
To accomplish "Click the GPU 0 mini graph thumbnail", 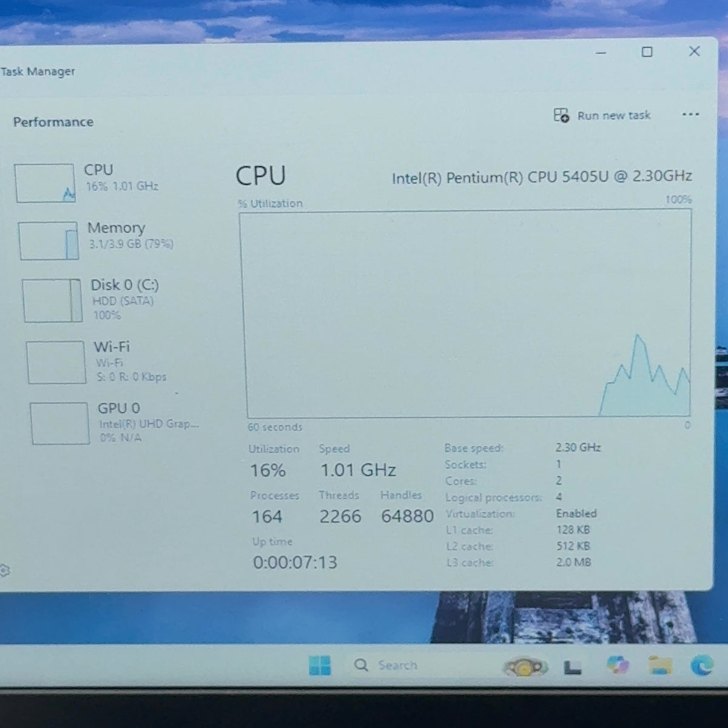I will (59, 423).
